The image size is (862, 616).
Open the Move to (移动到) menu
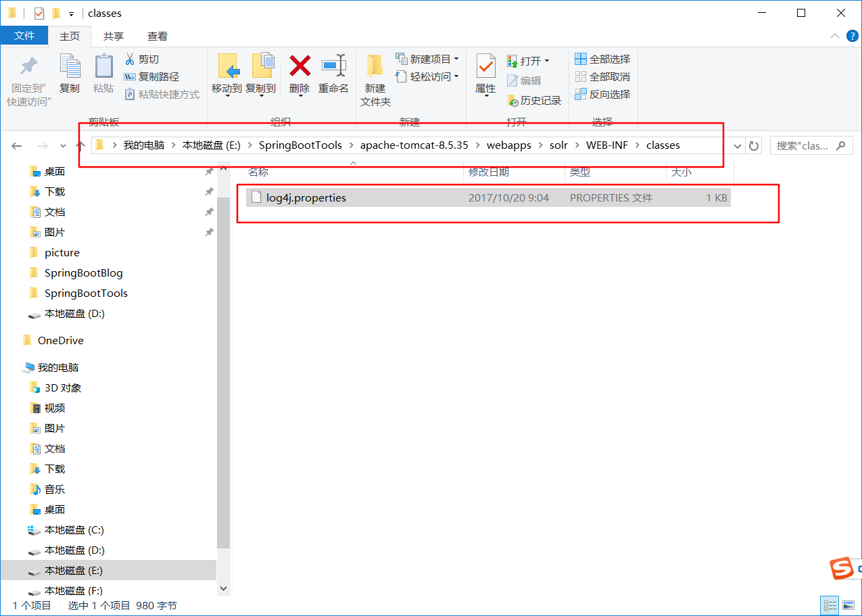226,75
